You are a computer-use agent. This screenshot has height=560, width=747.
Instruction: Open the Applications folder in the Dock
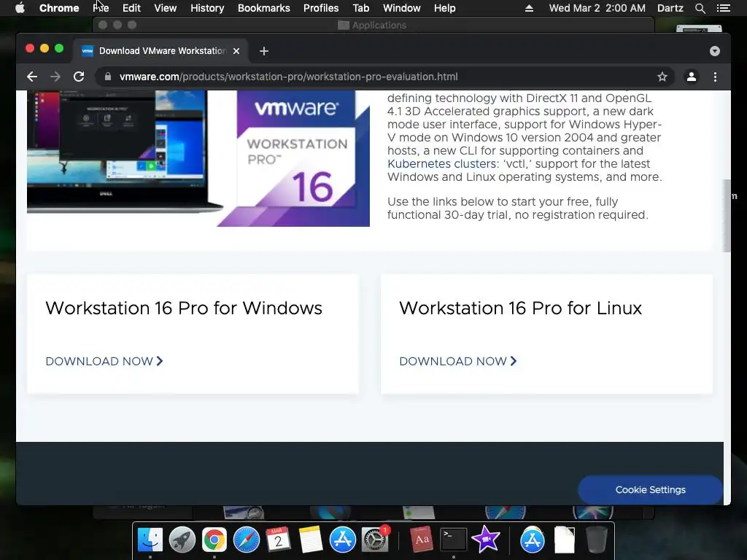pos(532,540)
